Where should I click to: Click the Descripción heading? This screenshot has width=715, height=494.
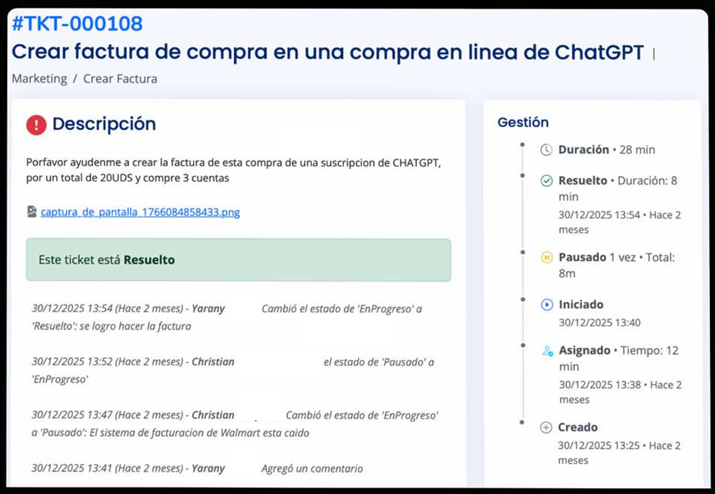[x=104, y=124]
